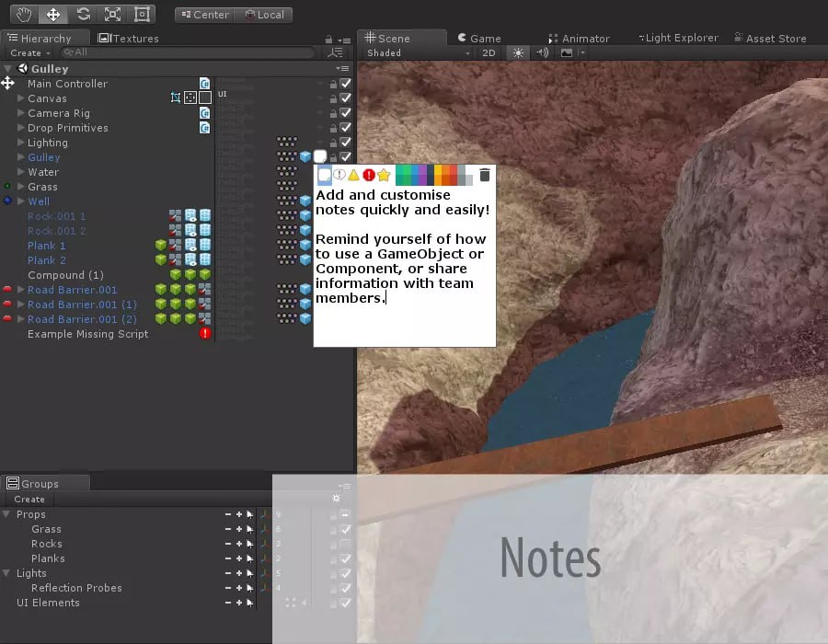Toggle scene lighting sun icon

pyautogui.click(x=518, y=53)
